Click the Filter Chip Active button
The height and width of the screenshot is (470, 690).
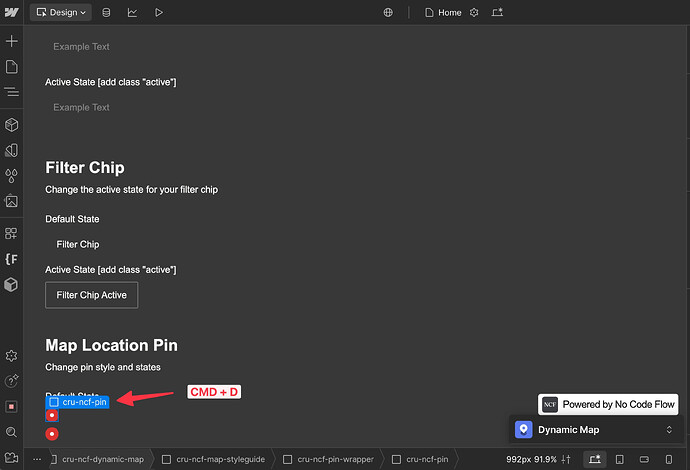coord(92,295)
